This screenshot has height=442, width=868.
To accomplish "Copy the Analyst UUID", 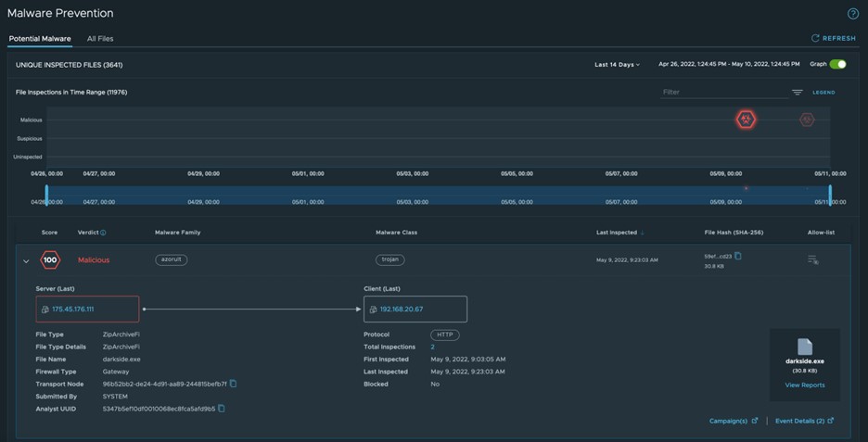I will point(222,409).
